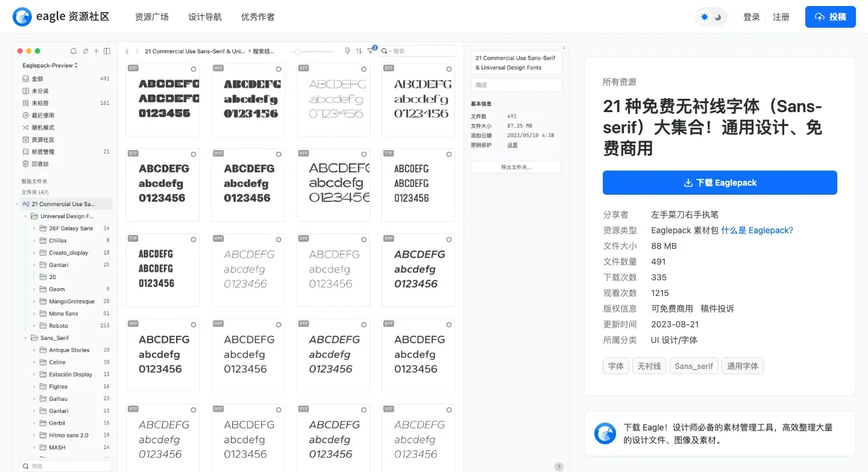The width and height of the screenshot is (868, 472).
Task: Expand the MangoGrotesque folder arrow
Action: [34, 301]
